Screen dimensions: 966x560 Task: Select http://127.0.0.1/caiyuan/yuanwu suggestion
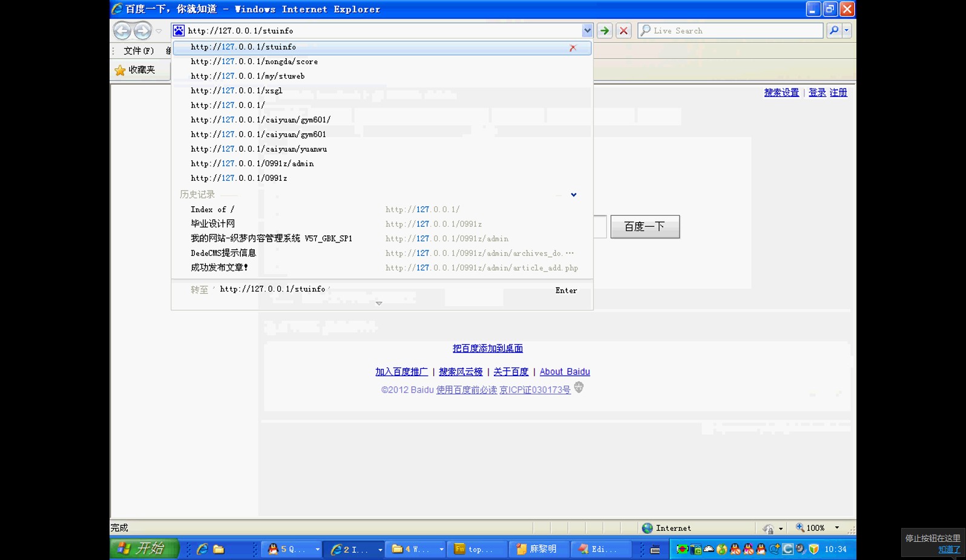[x=382, y=149]
